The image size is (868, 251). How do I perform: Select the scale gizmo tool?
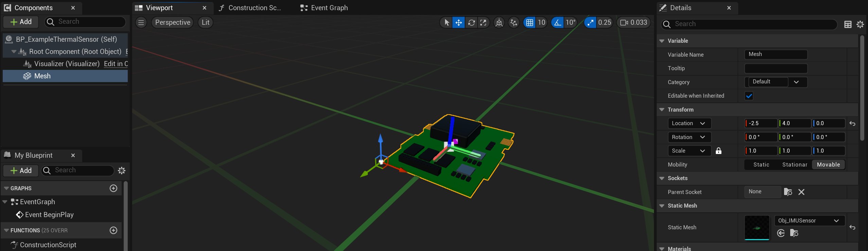click(483, 23)
